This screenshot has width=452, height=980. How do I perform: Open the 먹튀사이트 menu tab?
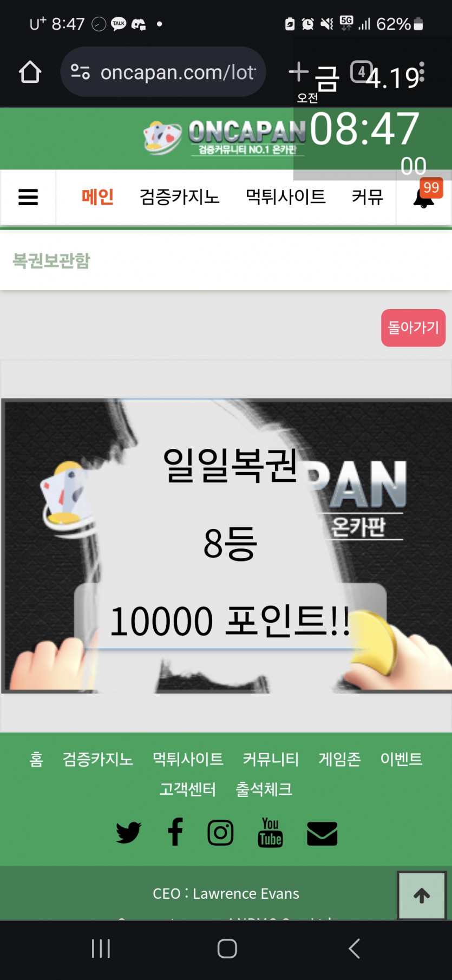point(286,197)
